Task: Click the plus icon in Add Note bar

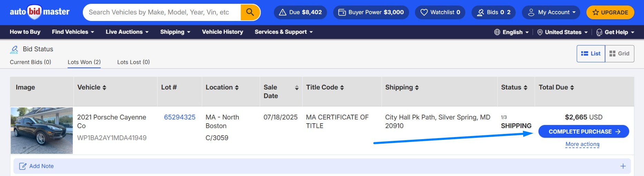Action: click(623, 166)
